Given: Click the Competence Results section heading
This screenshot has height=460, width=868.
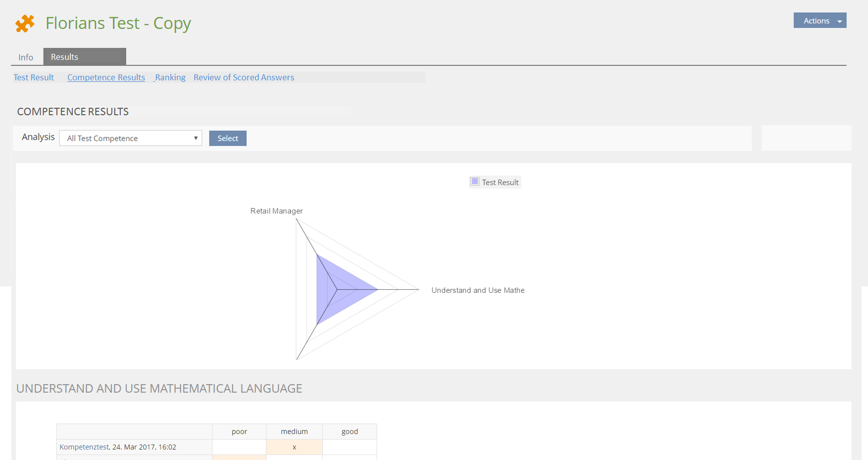Looking at the screenshot, I should [x=73, y=112].
